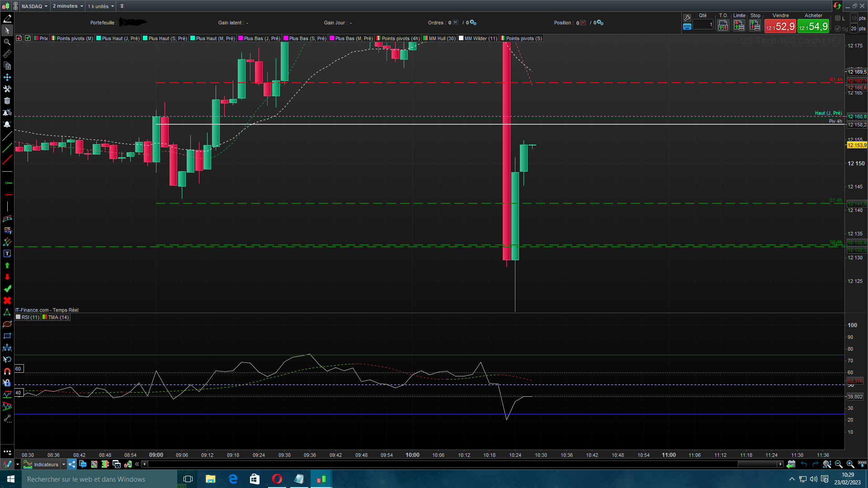Open the 2 minutes timeframe dropdown

(68, 6)
